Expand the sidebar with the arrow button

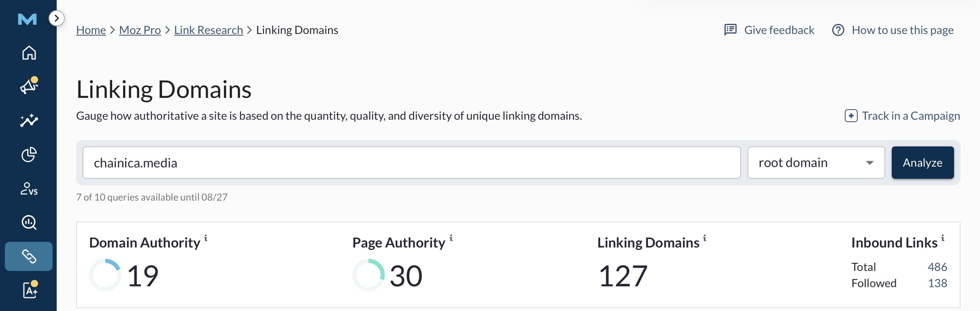[57, 18]
